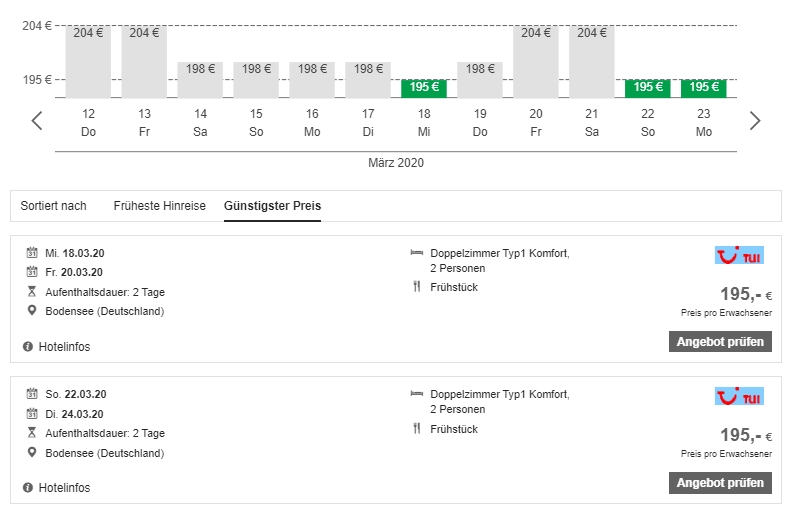Choose the 198 € bar for Saturday 14

pos(200,79)
